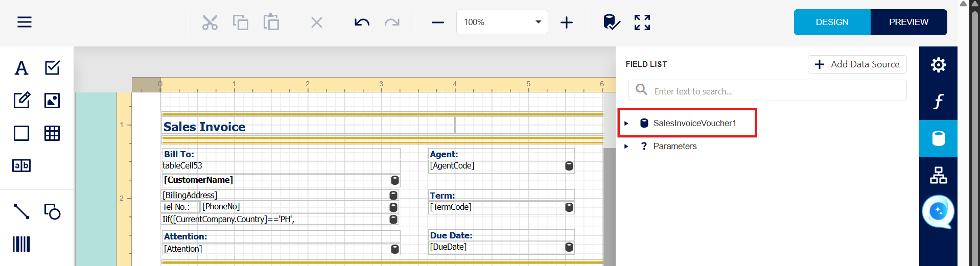Click the design surface vertical scrollbar
The width and height of the screenshot is (980, 266).
[609, 207]
